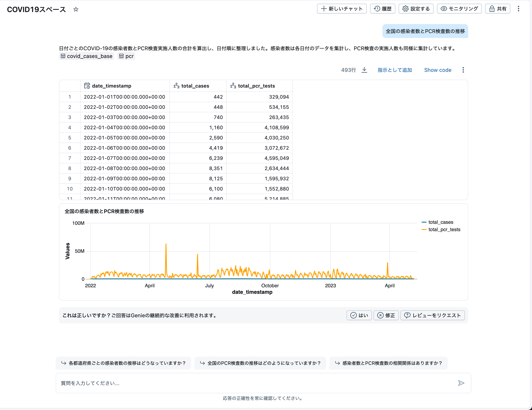Viewport: 532px width, 410px height.
Task: Toggle the star to favorite COVID19スペース
Action: pyautogui.click(x=76, y=9)
